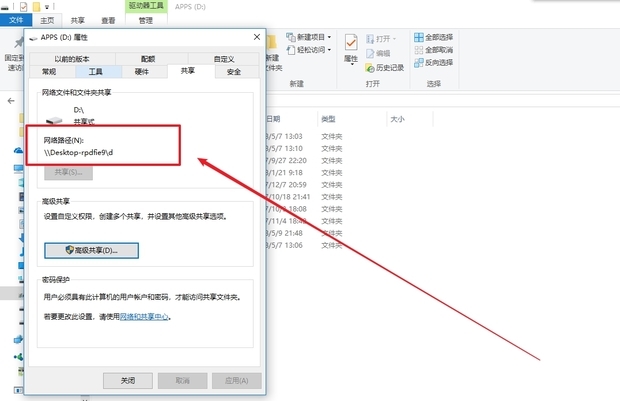The width and height of the screenshot is (620, 401).
Task: Click the drive icon in dialog title bar
Action: [x=34, y=38]
